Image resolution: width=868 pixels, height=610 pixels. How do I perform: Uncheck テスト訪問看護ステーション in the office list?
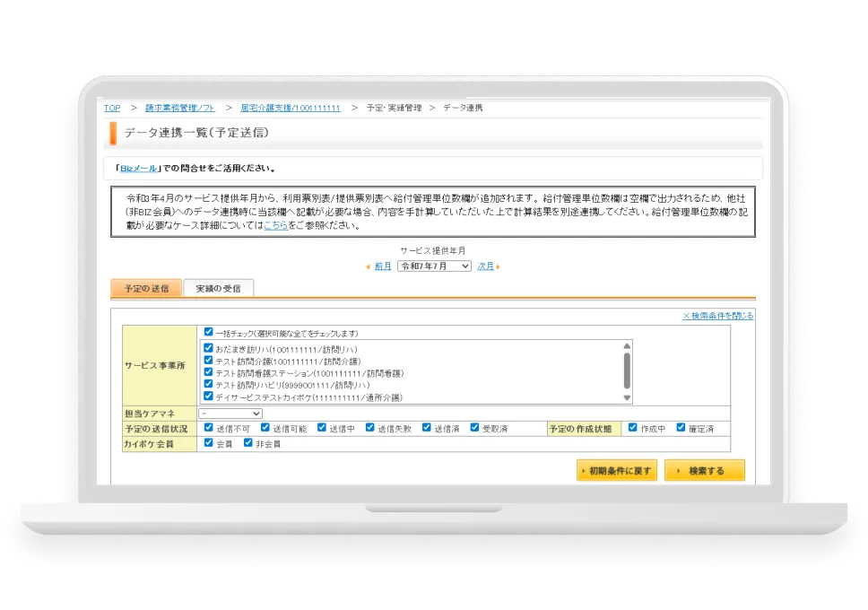209,372
